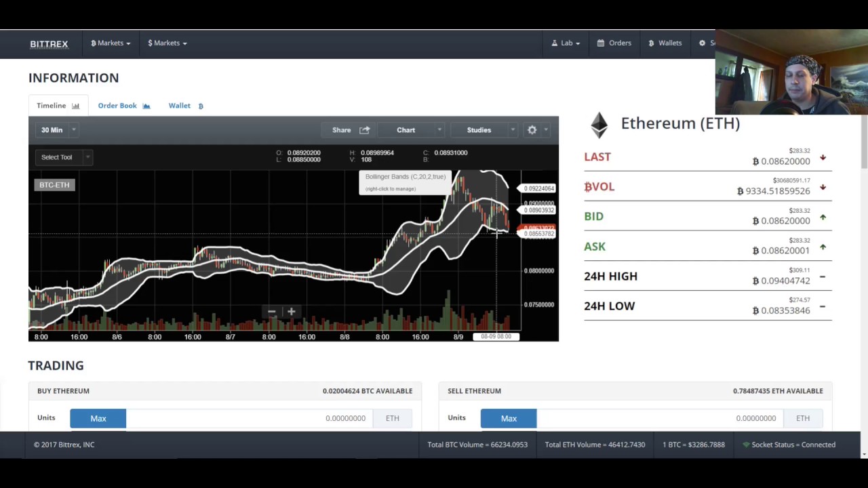Click Total BTC Volume in footer
The height and width of the screenshot is (488, 868).
[x=477, y=445]
